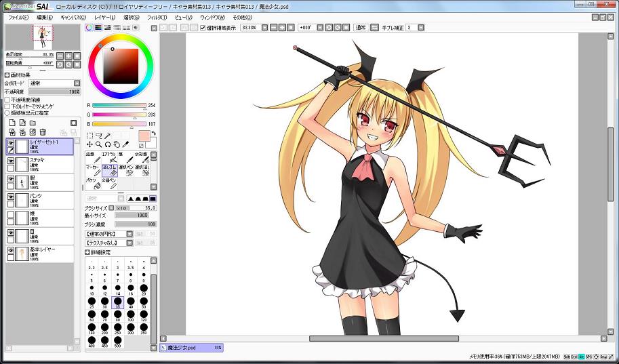
Task: Enable 不透明度保護 (preserve opacity) checkbox
Action: pyautogui.click(x=7, y=100)
